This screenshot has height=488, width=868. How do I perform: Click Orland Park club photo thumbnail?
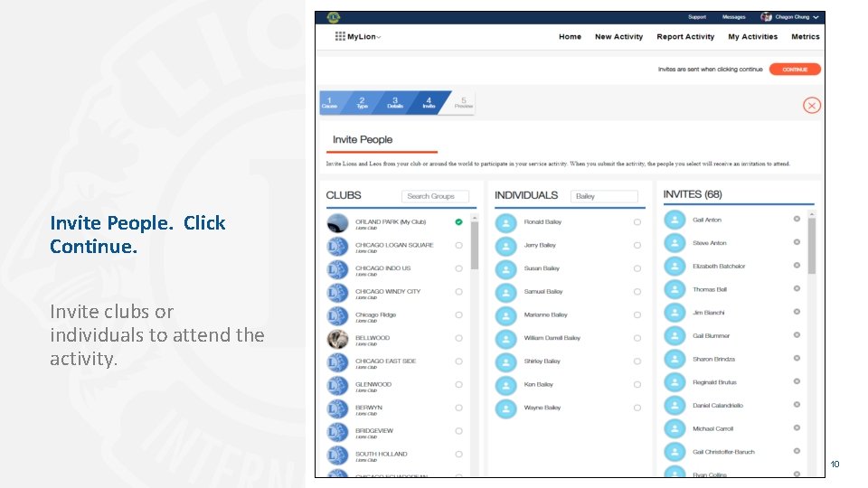[x=337, y=223]
